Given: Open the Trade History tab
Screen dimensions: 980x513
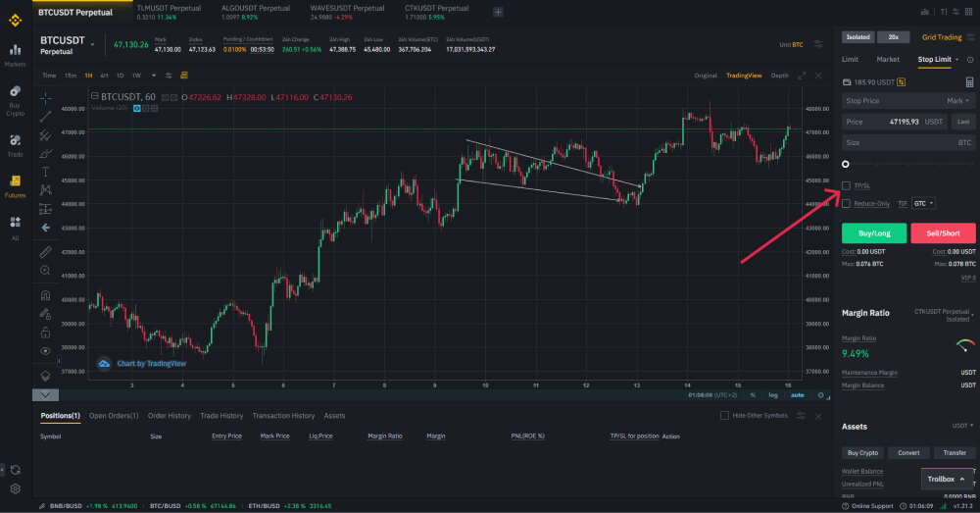Looking at the screenshot, I should point(221,416).
